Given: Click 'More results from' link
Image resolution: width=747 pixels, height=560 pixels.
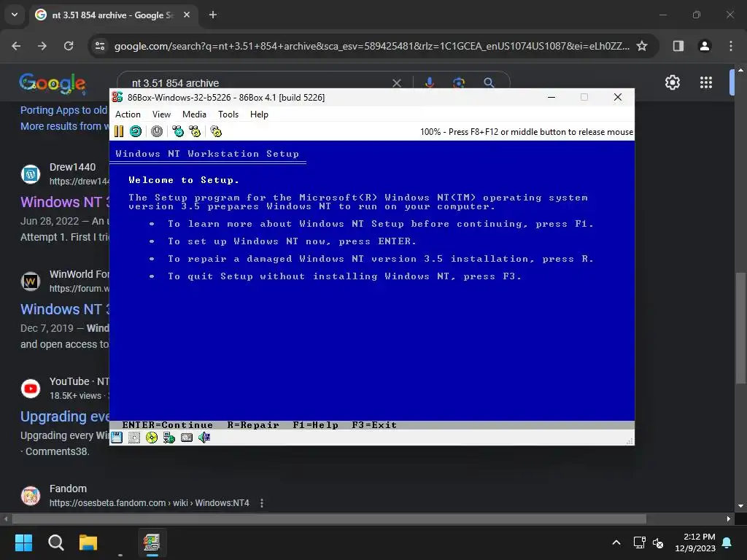Looking at the screenshot, I should [x=64, y=126].
